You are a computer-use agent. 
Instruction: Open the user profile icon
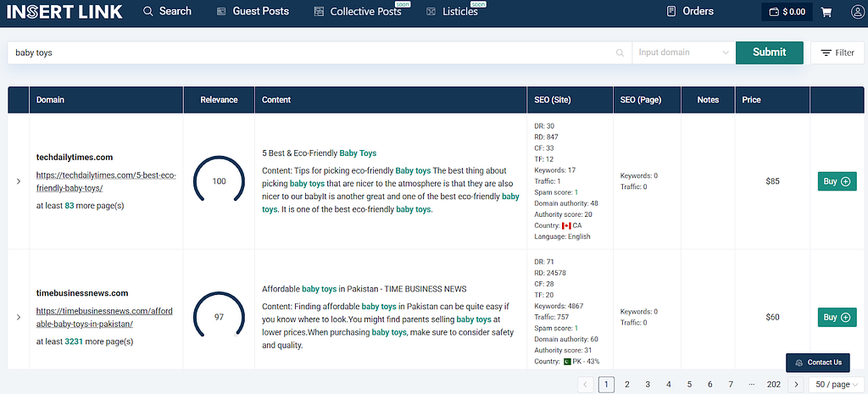coord(857,12)
